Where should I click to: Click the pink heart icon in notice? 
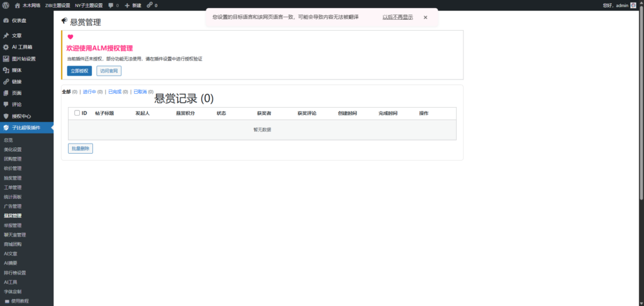70,37
